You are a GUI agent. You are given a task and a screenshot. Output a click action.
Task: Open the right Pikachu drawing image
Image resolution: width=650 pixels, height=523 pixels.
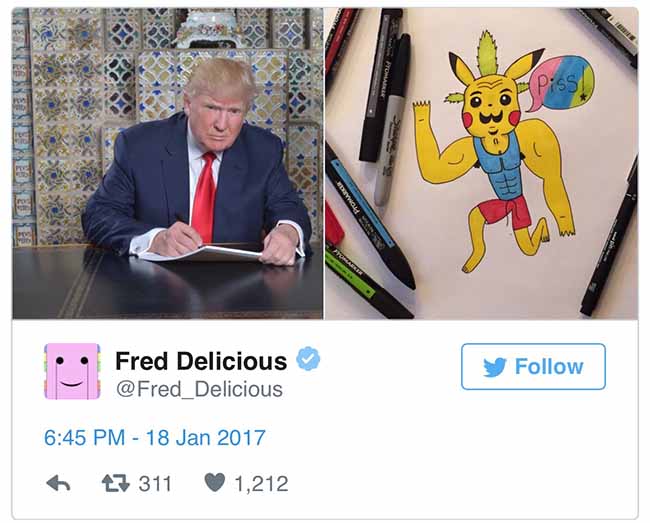click(x=482, y=164)
